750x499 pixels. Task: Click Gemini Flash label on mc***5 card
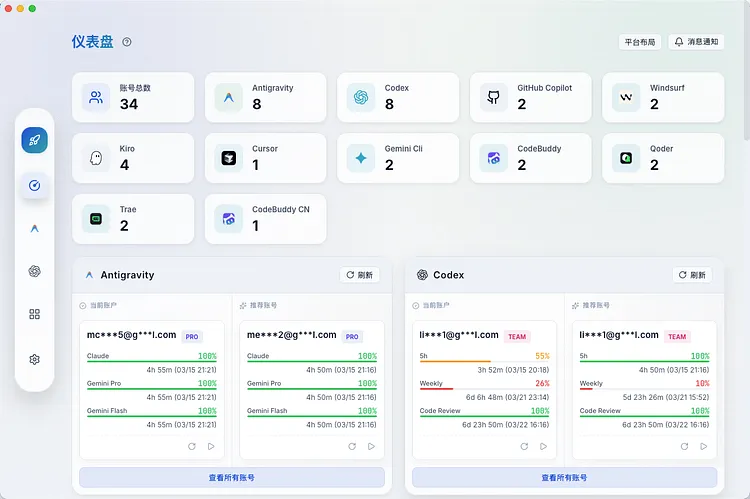point(107,410)
